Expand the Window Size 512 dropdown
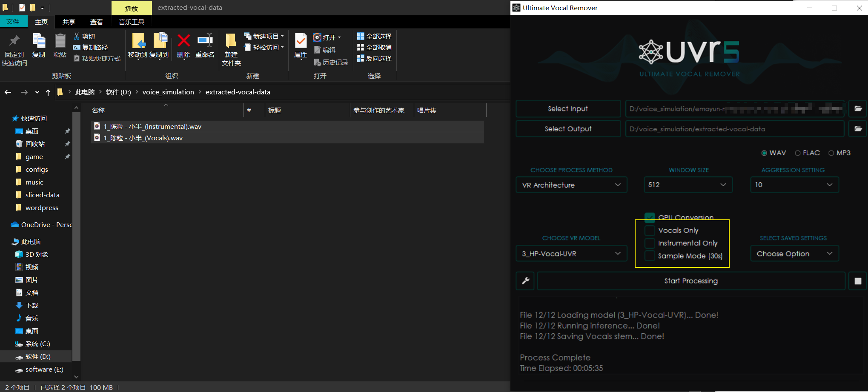 click(x=688, y=185)
